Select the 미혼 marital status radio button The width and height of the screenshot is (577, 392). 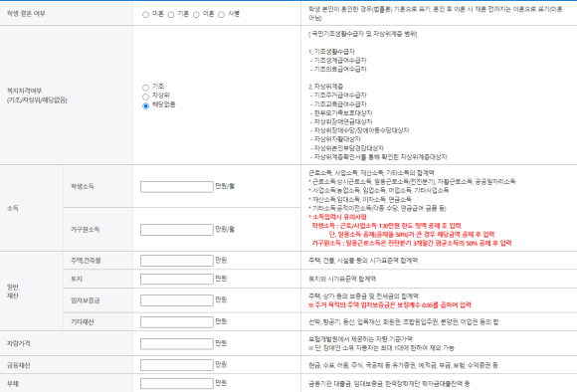coord(145,15)
